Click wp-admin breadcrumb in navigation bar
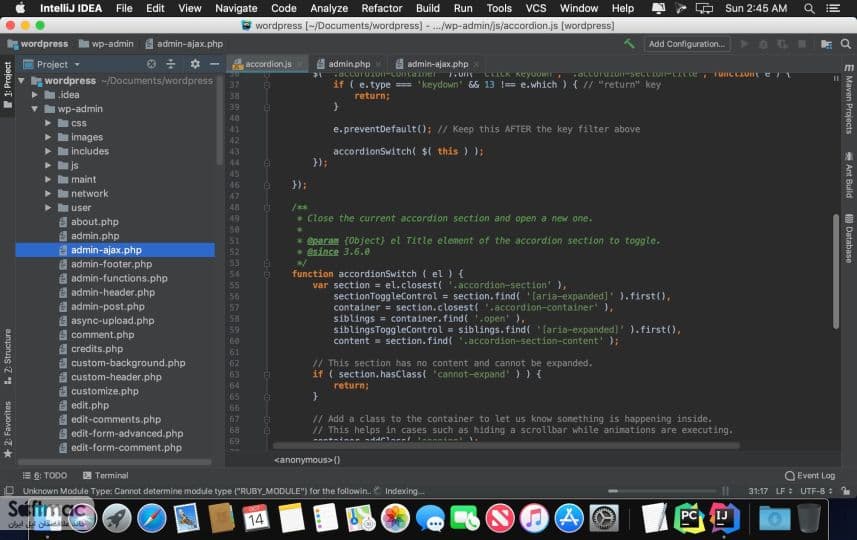The image size is (857, 540). 106,44
